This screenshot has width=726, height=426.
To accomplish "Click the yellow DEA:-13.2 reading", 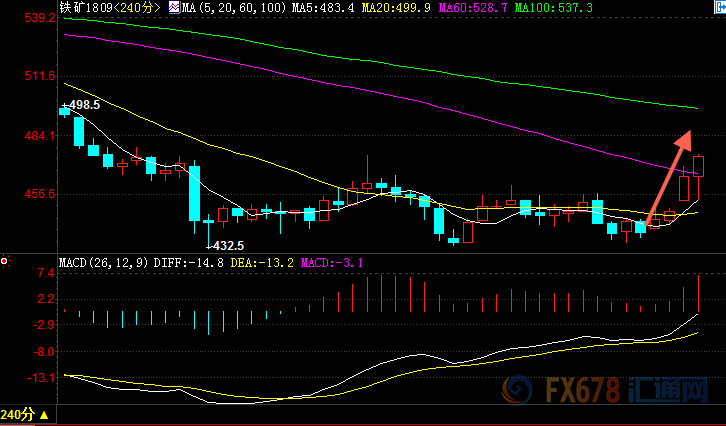I will pyautogui.click(x=262, y=263).
